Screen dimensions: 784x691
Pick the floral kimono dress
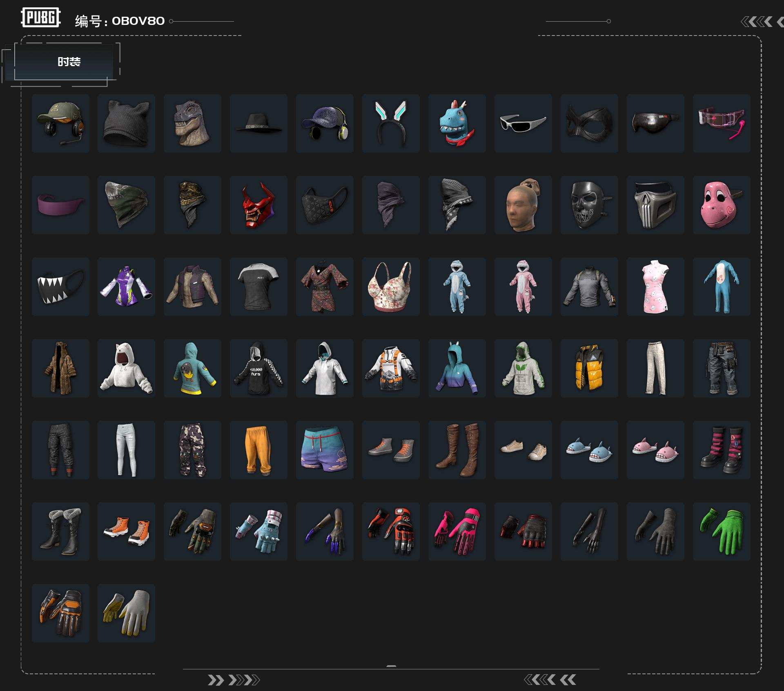pos(325,287)
